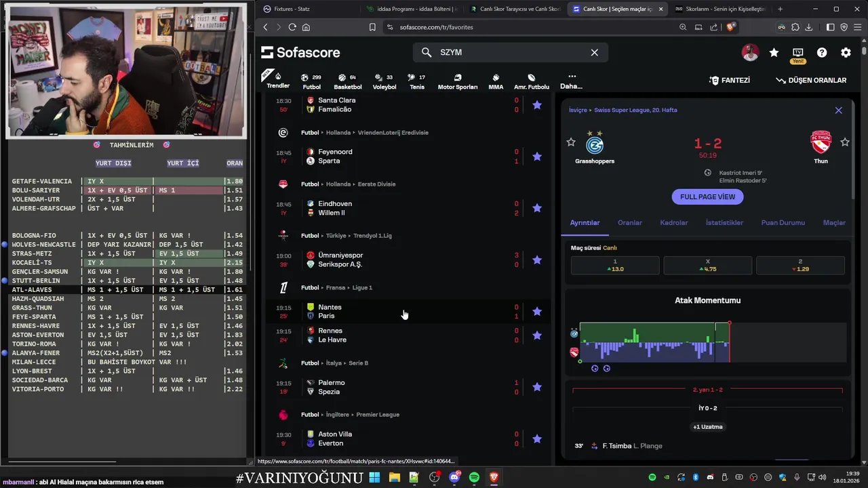Unfavorite the Nantes–Paris match star
868x488 pixels.
point(537,312)
